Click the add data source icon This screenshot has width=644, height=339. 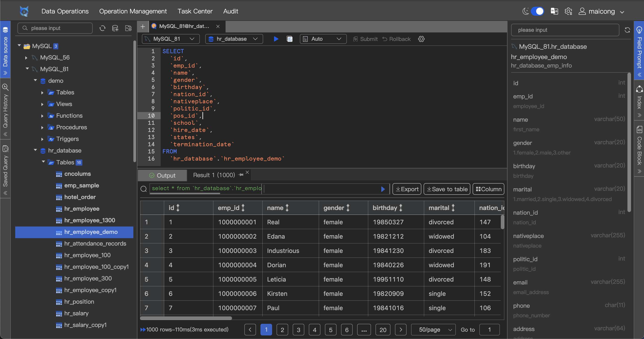tap(115, 28)
